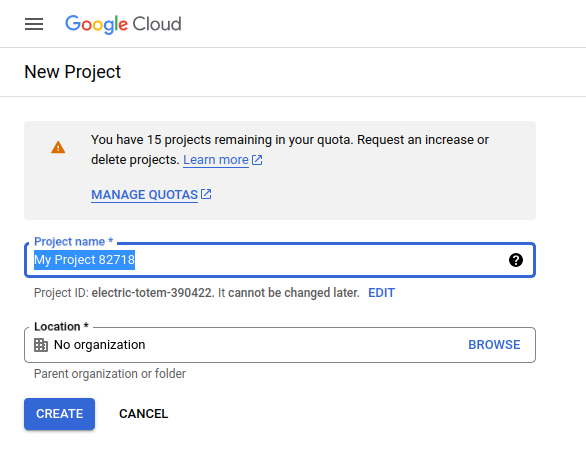Click the No organization location text
Screen dimensions: 586x473
click(99, 344)
